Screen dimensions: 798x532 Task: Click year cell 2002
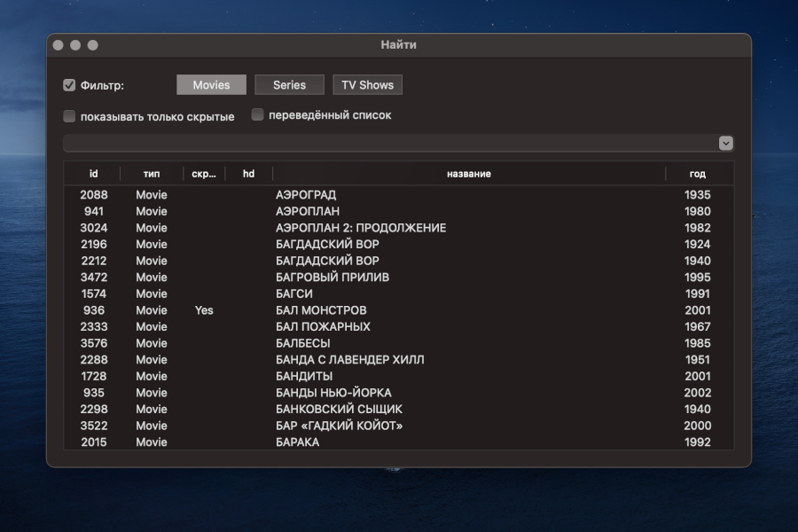pyautogui.click(x=697, y=393)
